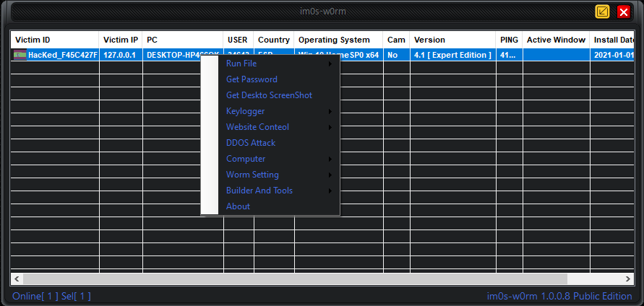Viewport: 644px width, 306px height.
Task: Expand the Run File submenu arrow
Action: point(330,64)
